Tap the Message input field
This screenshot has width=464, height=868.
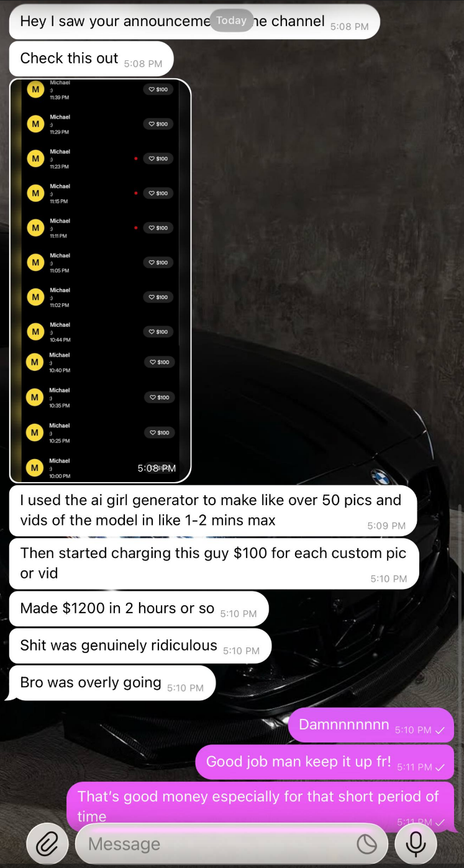coord(231,844)
